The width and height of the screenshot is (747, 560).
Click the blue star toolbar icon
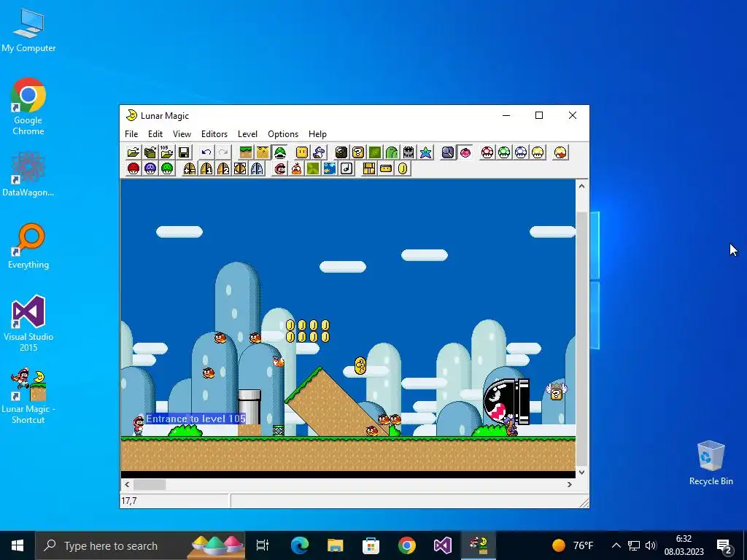pyautogui.click(x=425, y=152)
